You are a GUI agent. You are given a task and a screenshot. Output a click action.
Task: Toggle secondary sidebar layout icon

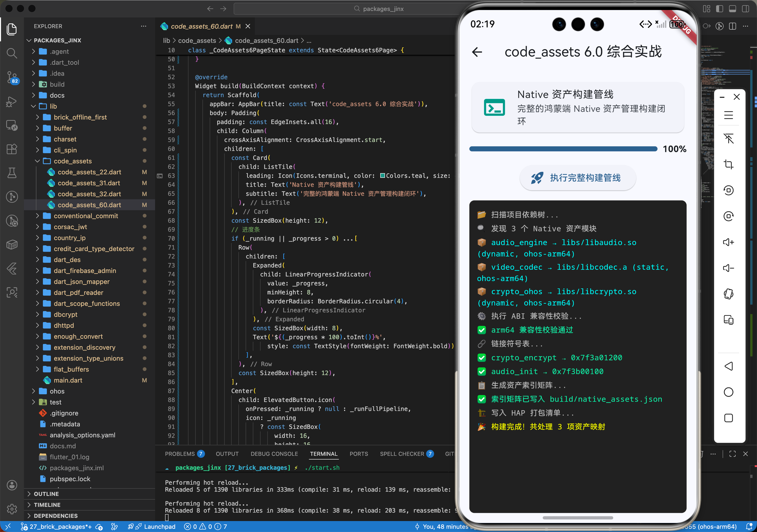[745, 9]
